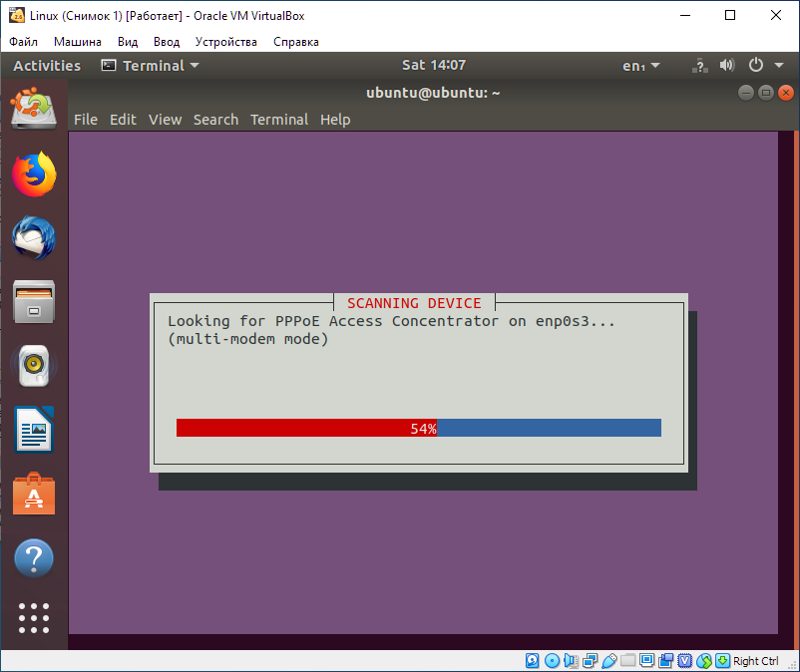The image size is (800, 672).
Task: Click the Sat 14:07 clock
Action: (x=433, y=66)
